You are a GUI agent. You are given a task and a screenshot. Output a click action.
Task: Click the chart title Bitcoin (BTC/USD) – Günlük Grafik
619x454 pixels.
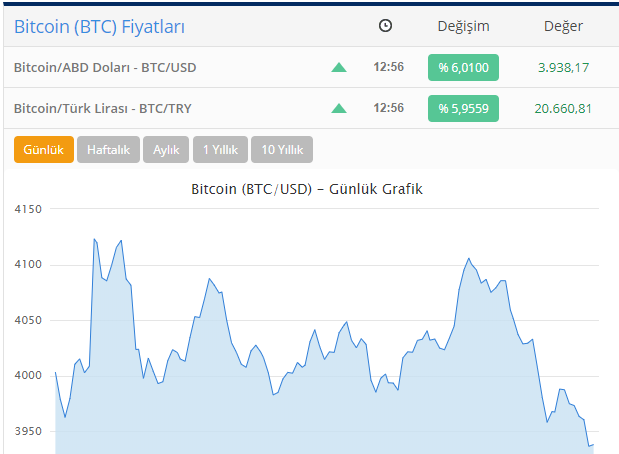tap(307, 189)
